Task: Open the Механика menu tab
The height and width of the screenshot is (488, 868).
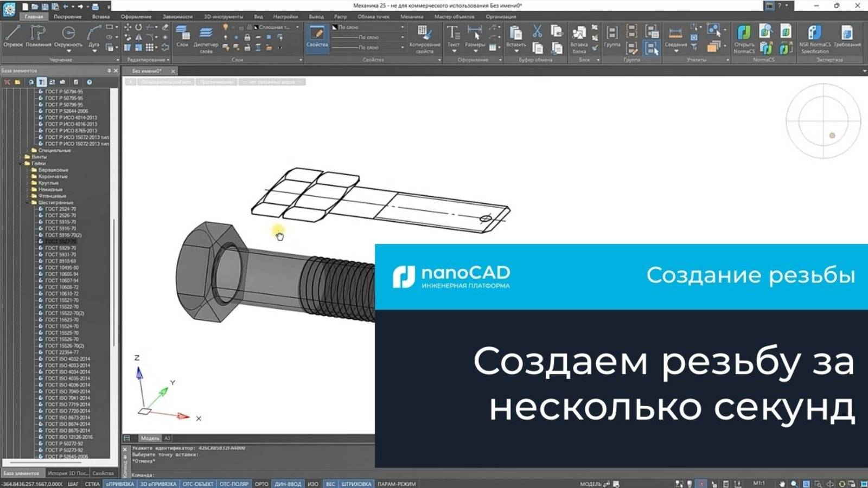Action: coord(412,16)
